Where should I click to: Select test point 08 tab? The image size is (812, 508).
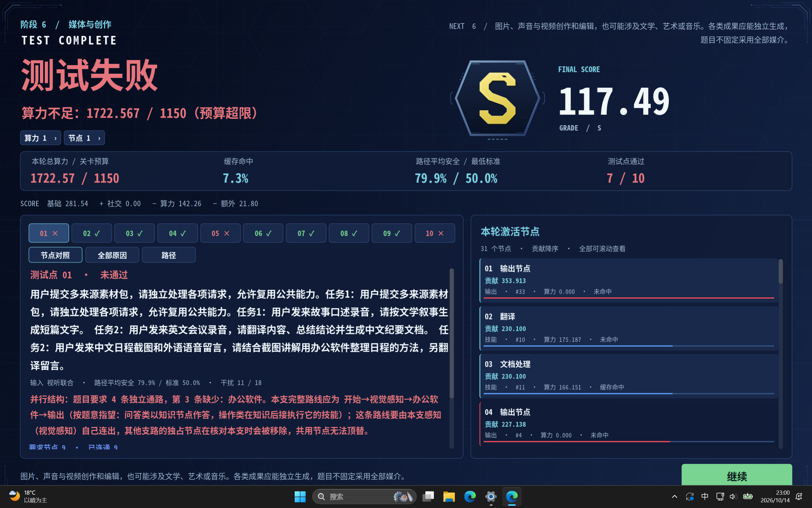tap(349, 233)
